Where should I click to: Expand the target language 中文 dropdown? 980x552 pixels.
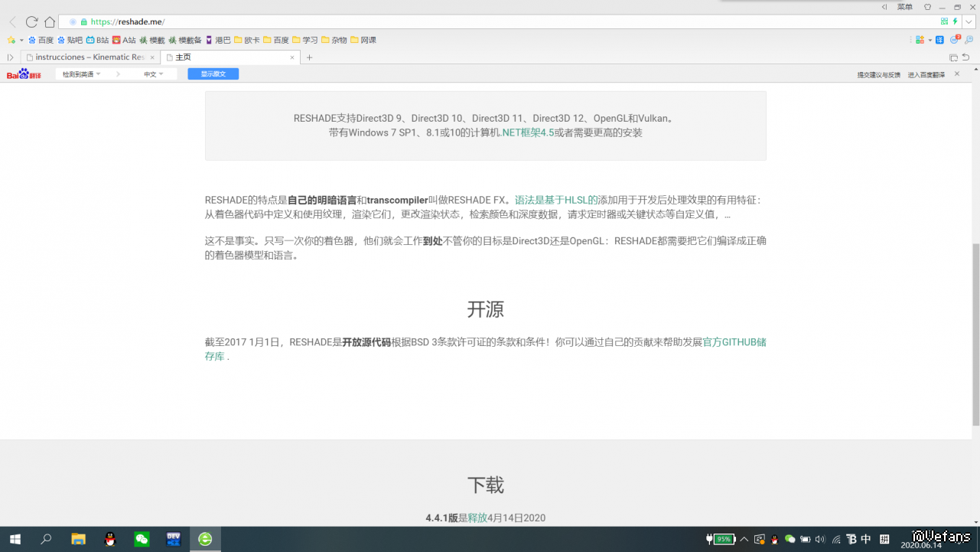point(154,74)
